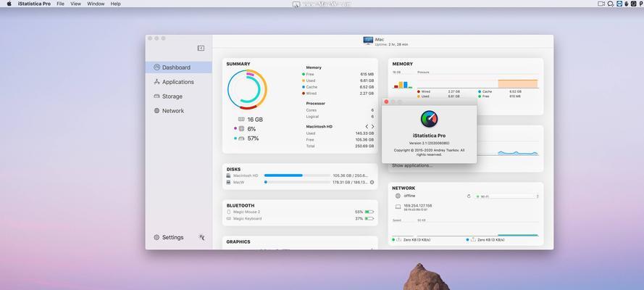Click the download speed Zero KB indicator
Viewport: 644px width, 290px height.
coord(485,239)
